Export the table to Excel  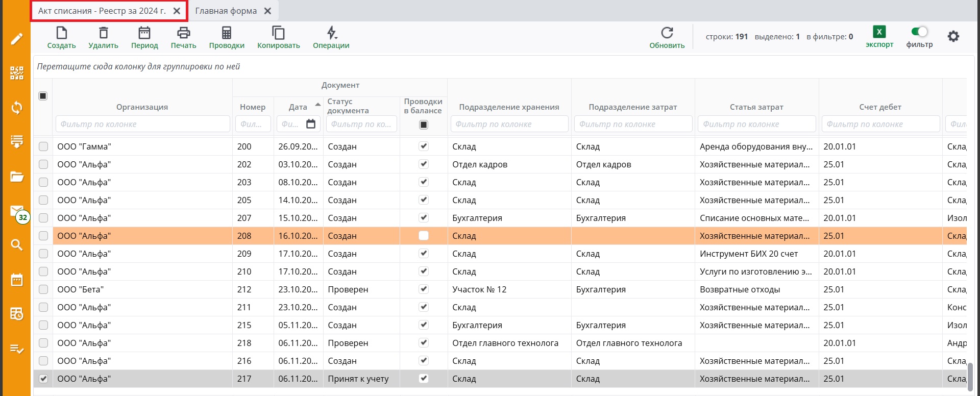(x=879, y=33)
